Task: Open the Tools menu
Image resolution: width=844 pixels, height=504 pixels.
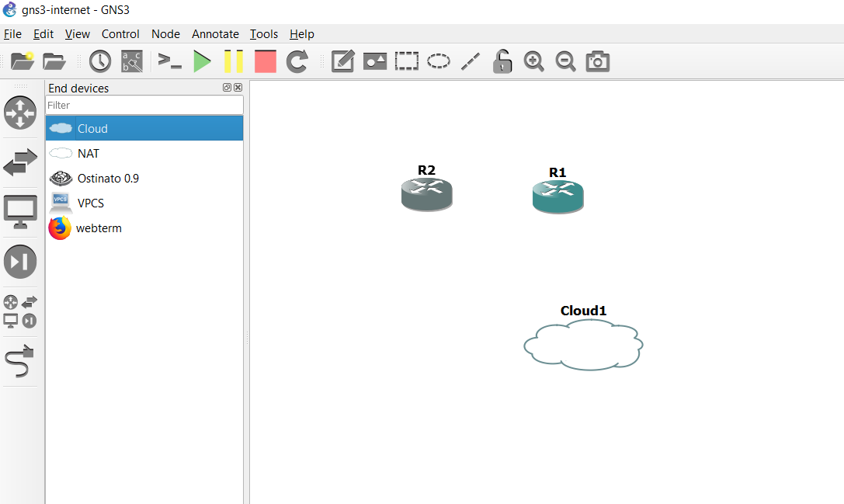Action: tap(264, 34)
